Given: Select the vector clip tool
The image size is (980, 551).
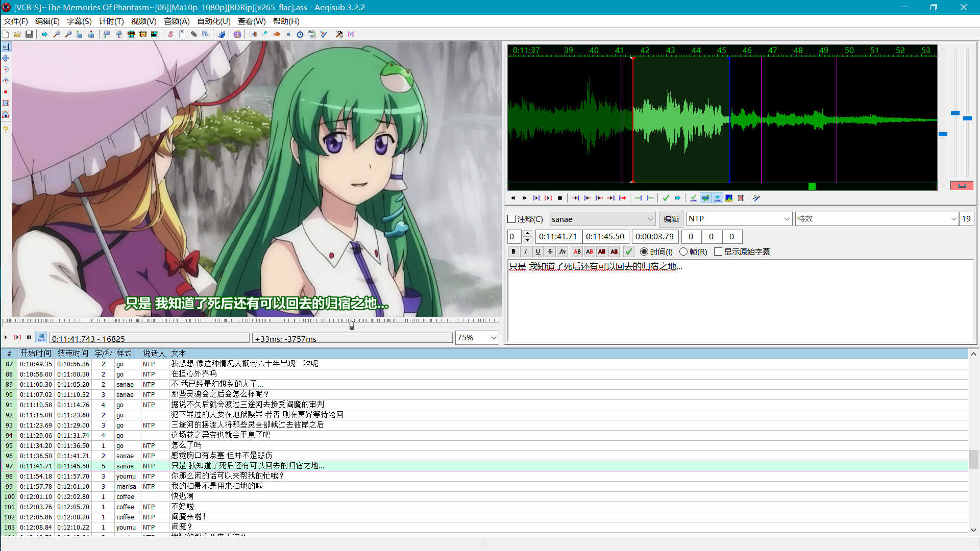Looking at the screenshot, I should [x=6, y=115].
